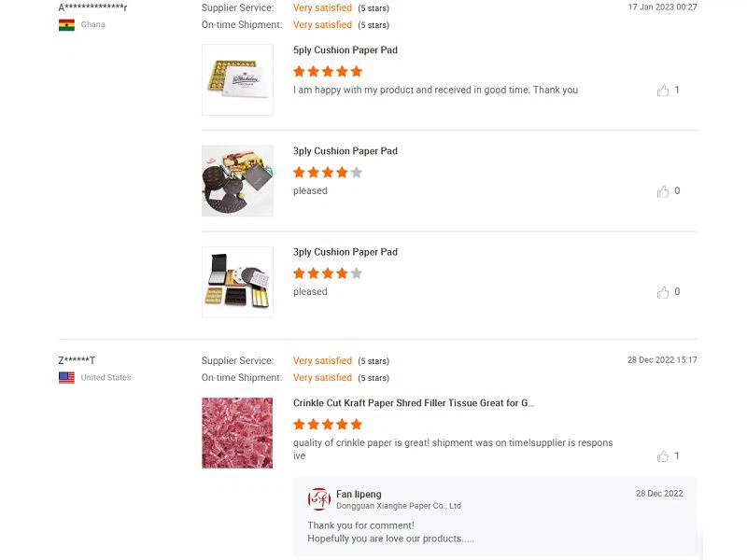Click the Crinkle Cut review five-star rating
This screenshot has height=560, width=747.
click(328, 424)
